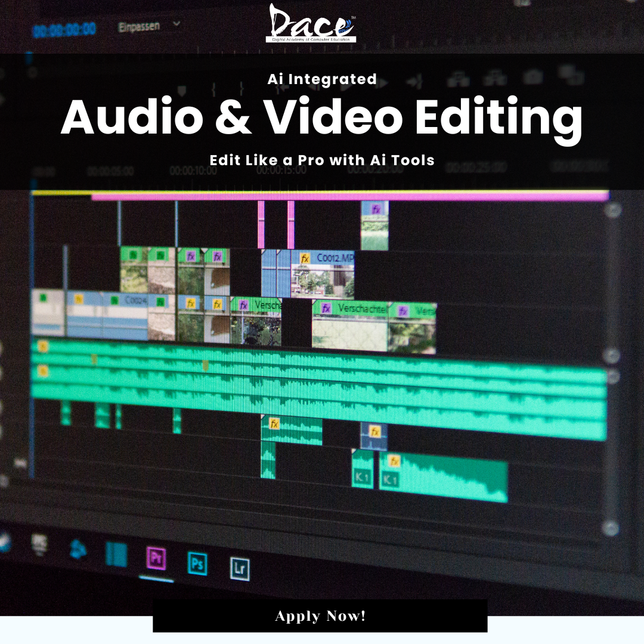Screen dimensions: 644x644
Task: Click the teal taskbar icon left of Premiere
Action: coord(116,555)
